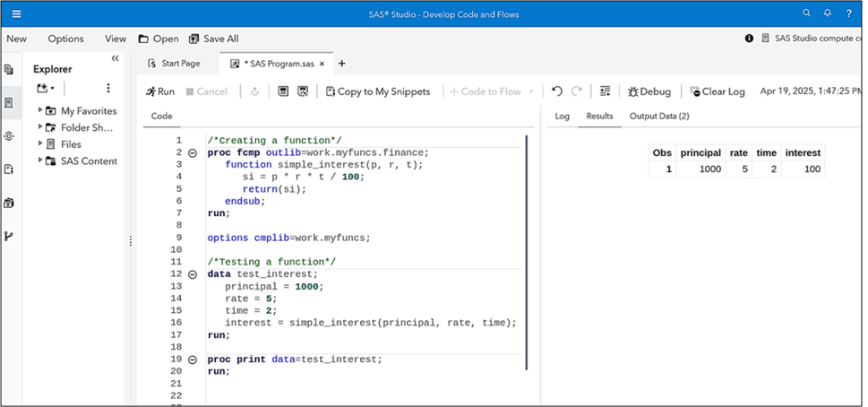Open the new item dropdown in Explorer
Screen dimensions: 868x407
pyautogui.click(x=46, y=89)
